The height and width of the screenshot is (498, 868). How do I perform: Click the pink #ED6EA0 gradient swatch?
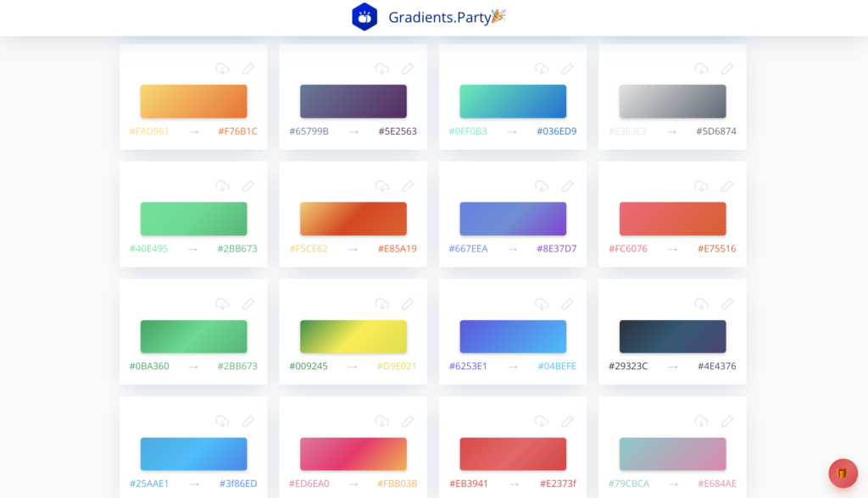coord(353,453)
